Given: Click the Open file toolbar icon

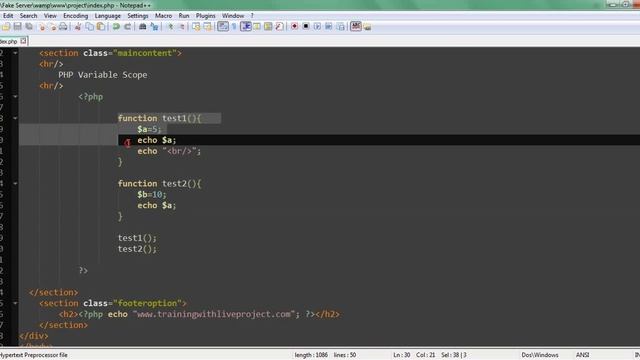Looking at the screenshot, I should click(6, 27).
